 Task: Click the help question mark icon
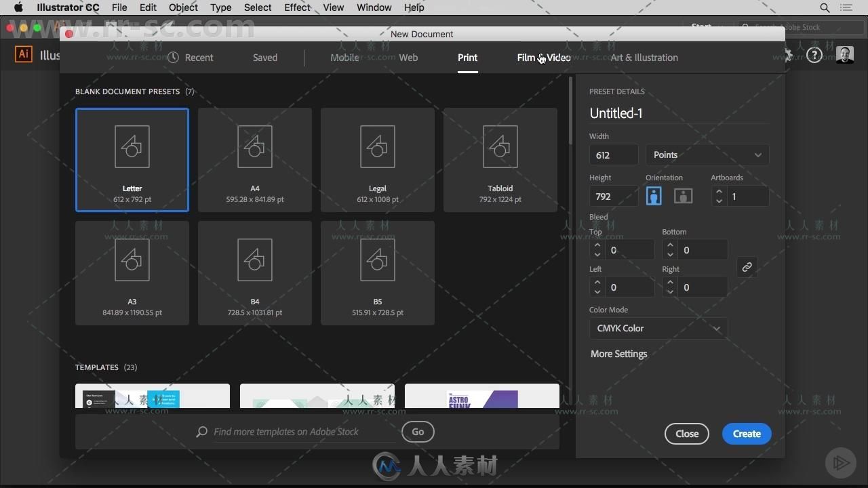tap(814, 55)
